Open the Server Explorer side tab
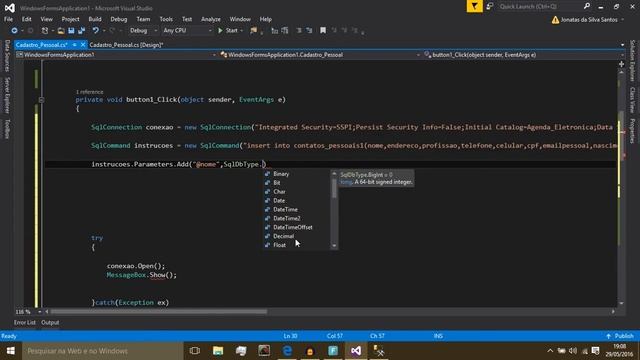The image size is (640, 360). [7, 96]
